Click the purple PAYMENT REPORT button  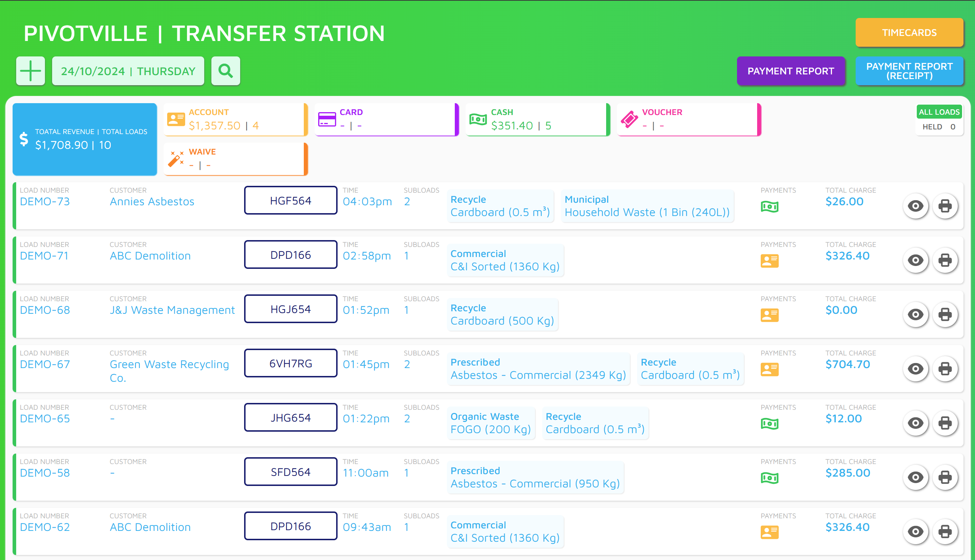point(790,71)
